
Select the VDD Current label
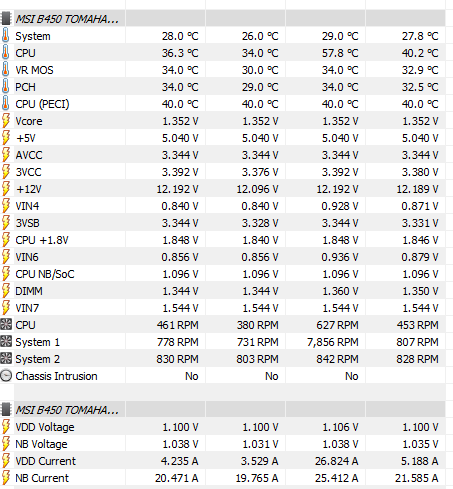(46, 461)
